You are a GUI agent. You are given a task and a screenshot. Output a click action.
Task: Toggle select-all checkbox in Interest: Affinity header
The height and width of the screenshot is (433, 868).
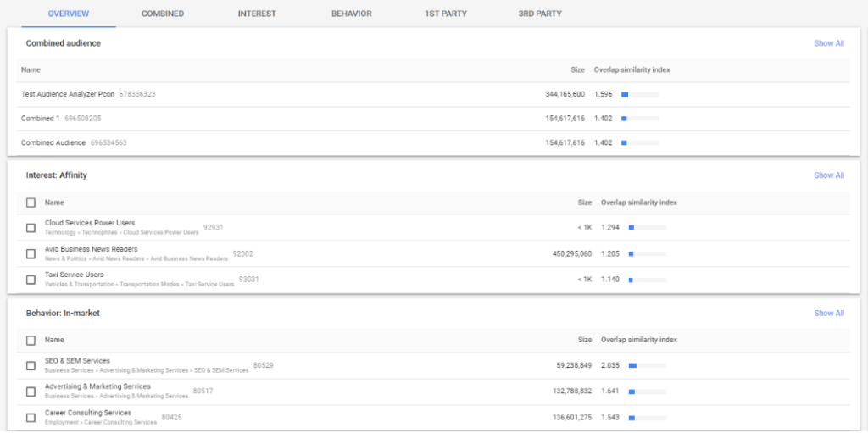point(31,203)
